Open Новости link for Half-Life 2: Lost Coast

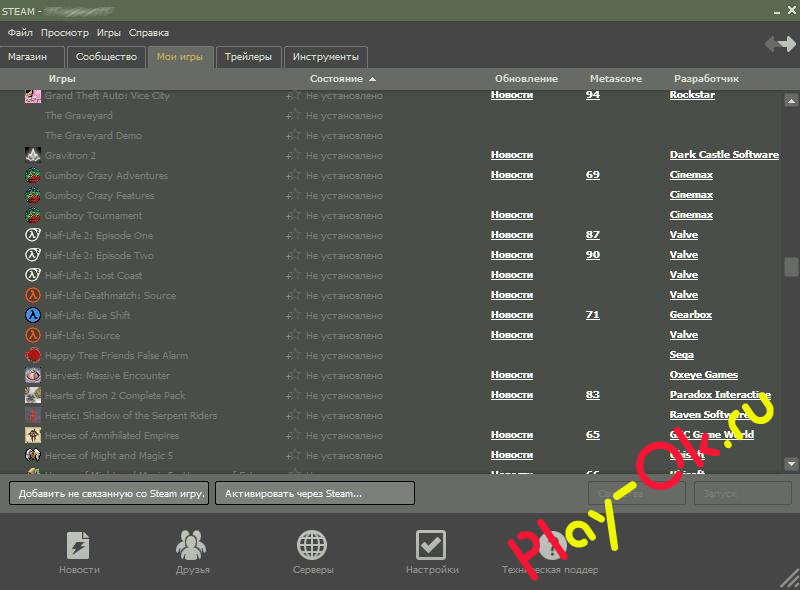tap(512, 275)
